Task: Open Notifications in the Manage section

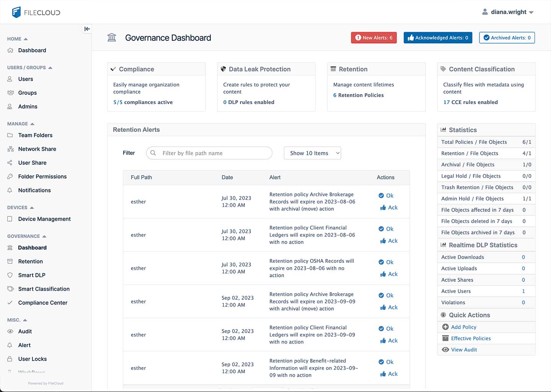Action: pos(34,190)
